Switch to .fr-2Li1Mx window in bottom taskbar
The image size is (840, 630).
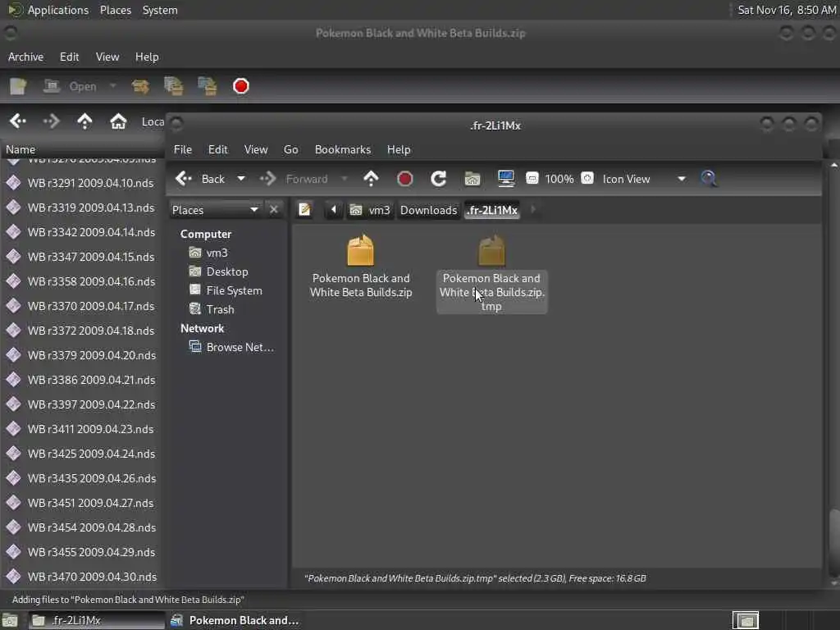click(97, 620)
